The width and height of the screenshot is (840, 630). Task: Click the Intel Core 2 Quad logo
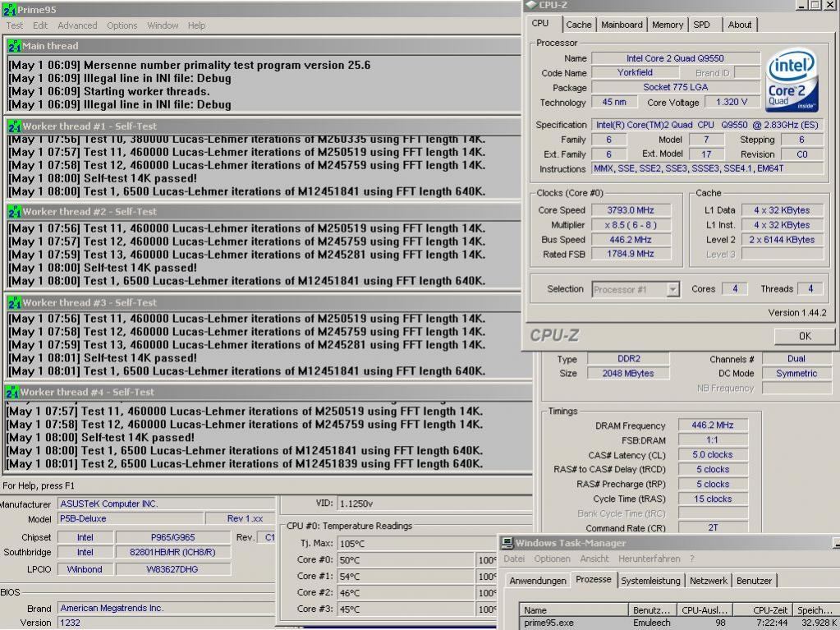792,80
